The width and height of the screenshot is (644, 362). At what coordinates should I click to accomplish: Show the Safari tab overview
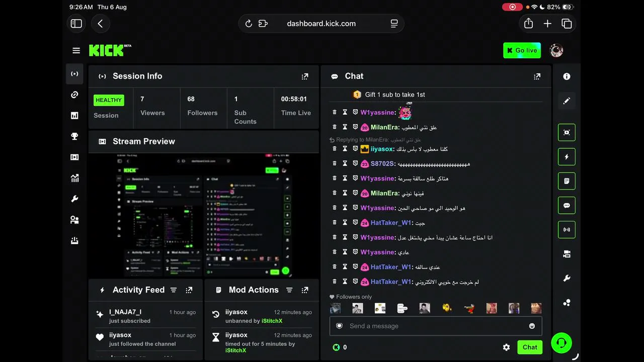[567, 24]
